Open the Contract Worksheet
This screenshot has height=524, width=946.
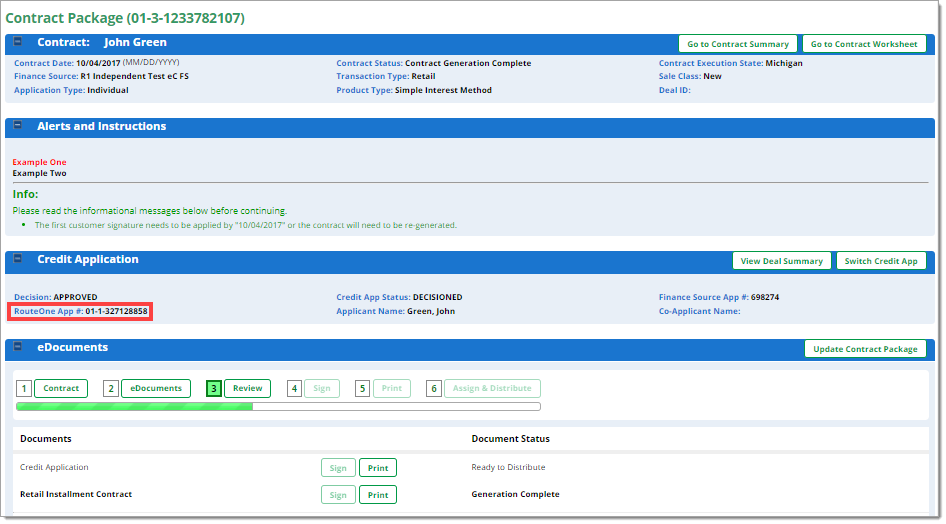click(x=863, y=44)
